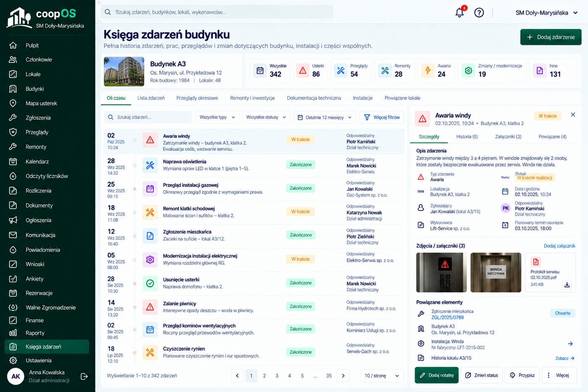Open the WINDA NIECZYNNA photo thumbnail
This screenshot has width=588, height=392.
(x=496, y=272)
